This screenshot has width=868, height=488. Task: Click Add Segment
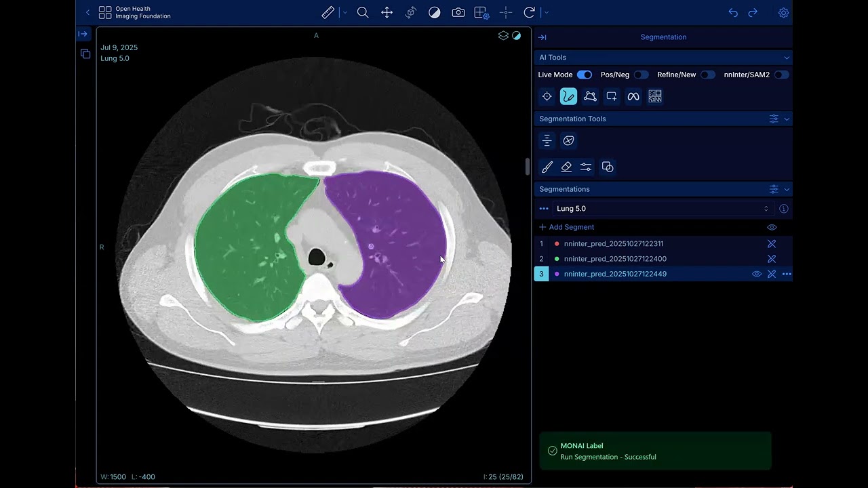(566, 227)
